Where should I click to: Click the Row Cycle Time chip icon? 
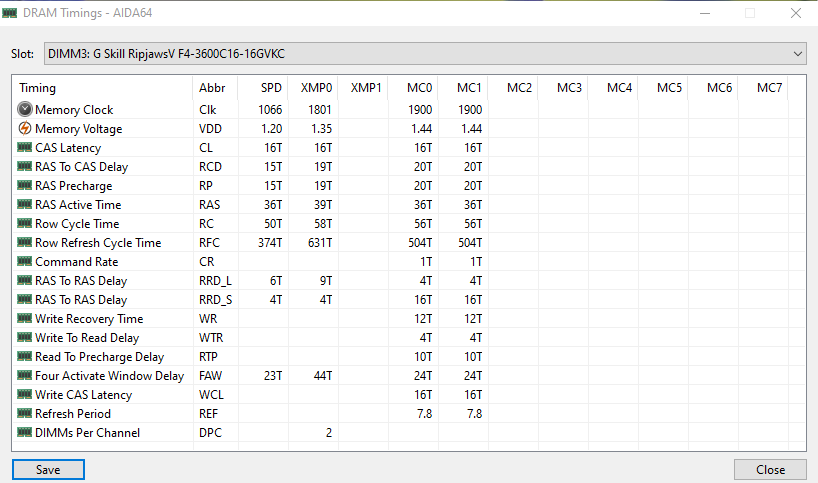[x=25, y=223]
